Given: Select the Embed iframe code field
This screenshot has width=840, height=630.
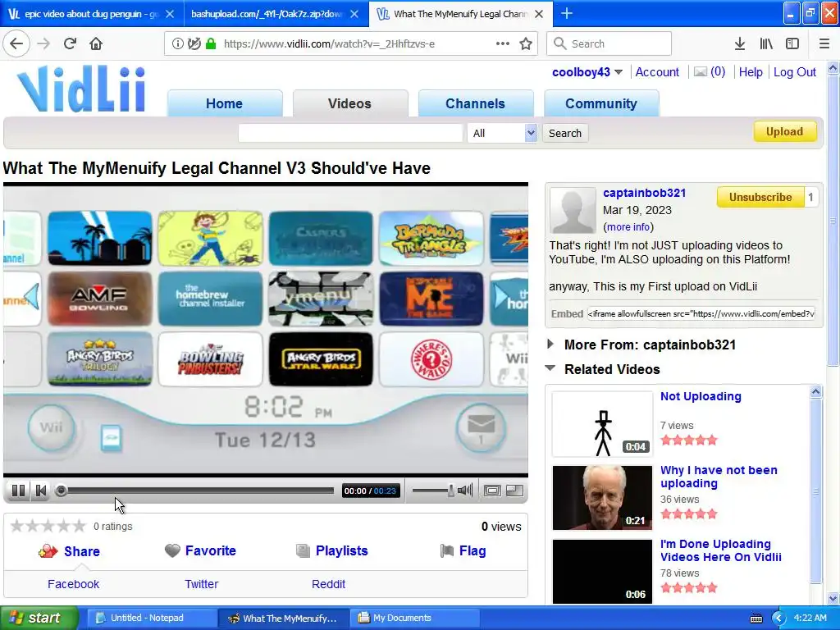Looking at the screenshot, I should pyautogui.click(x=701, y=313).
